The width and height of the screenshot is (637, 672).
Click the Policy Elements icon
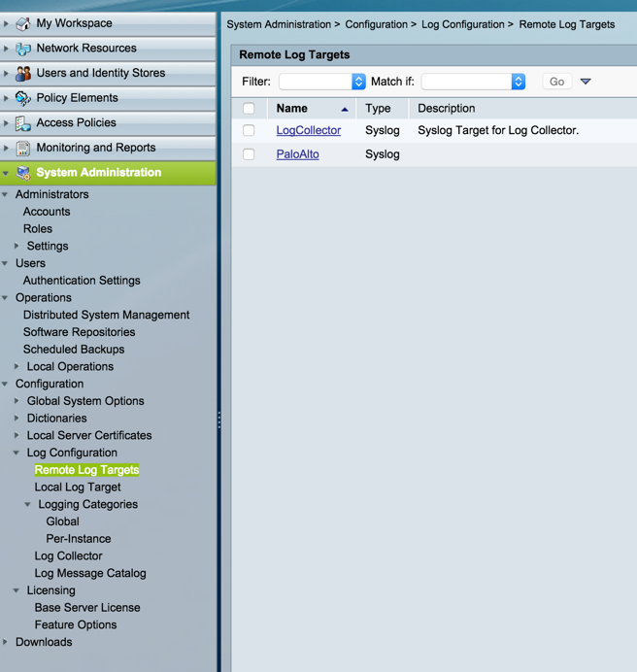[x=23, y=98]
